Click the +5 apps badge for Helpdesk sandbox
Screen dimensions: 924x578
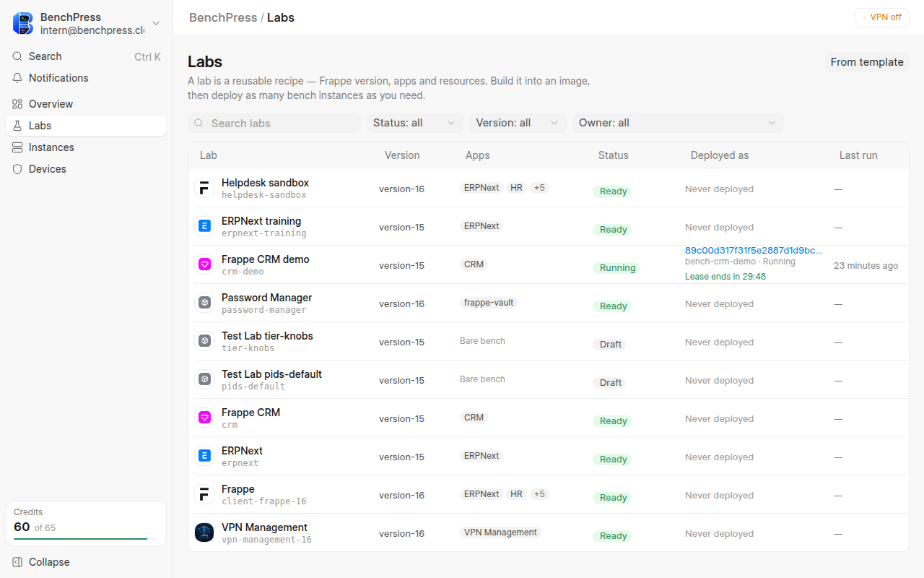point(539,188)
